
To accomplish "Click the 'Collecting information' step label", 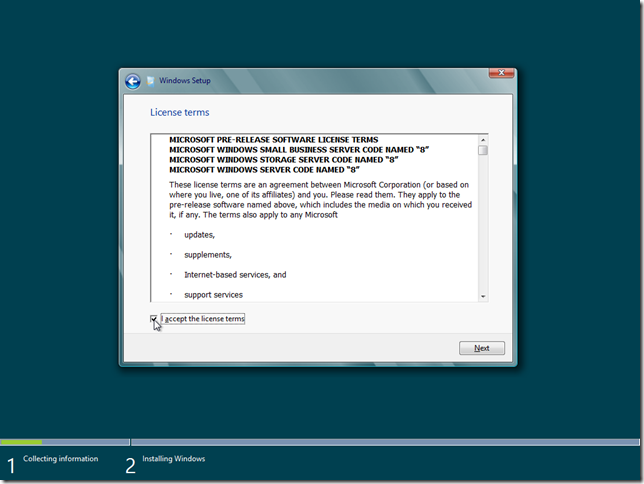I will pos(60,459).
